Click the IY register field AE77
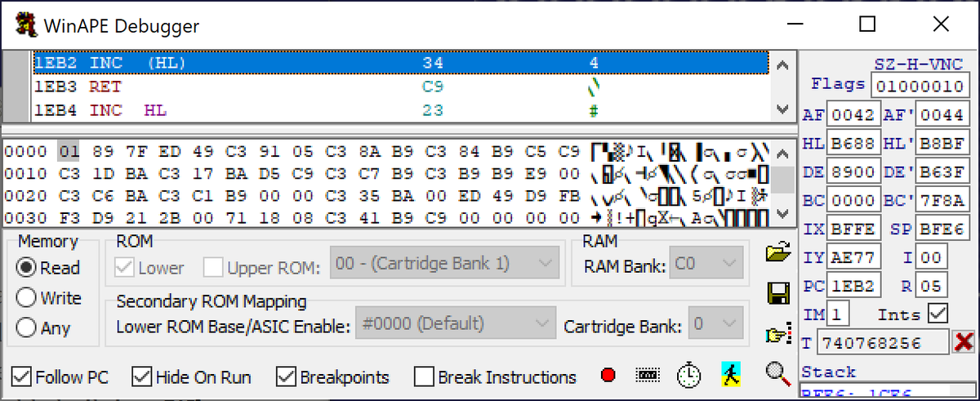The image size is (980, 401). click(854, 258)
